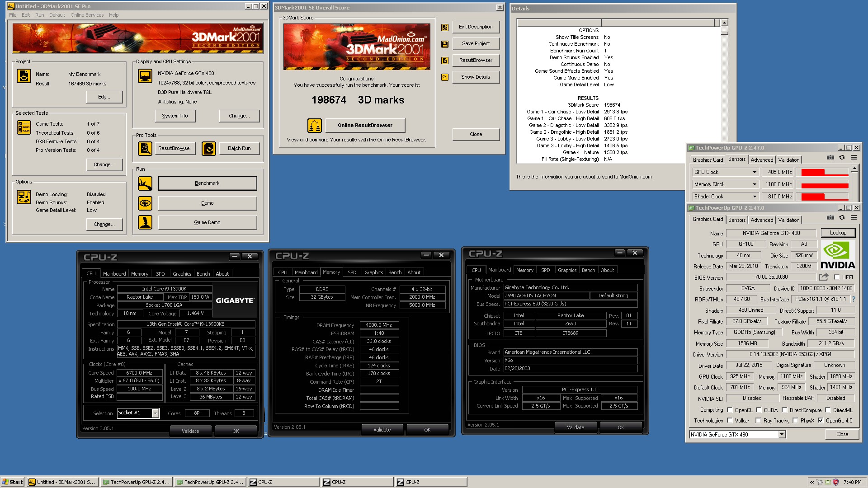Click the Benchmark button in Run section
Screen dimensions: 868x488
click(x=208, y=183)
